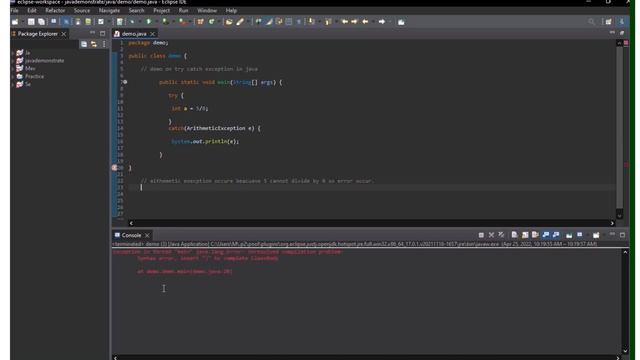Click the Open Perspective icon
Screen dimensions: 640x360
(608, 22)
